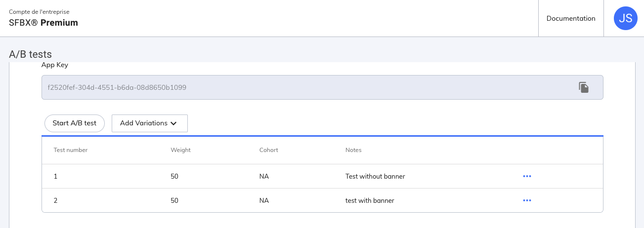Select test number 2 in the table
Image resolution: width=644 pixels, height=228 pixels.
click(56, 201)
